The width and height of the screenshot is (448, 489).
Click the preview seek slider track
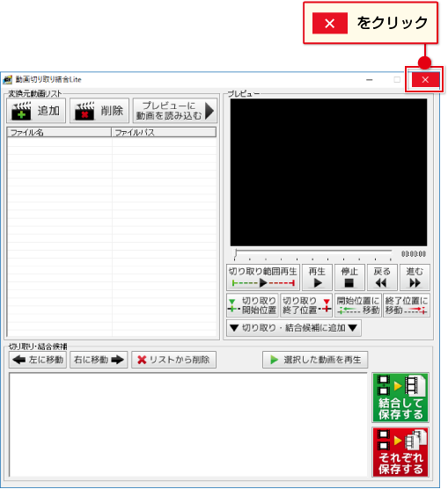coord(313,251)
